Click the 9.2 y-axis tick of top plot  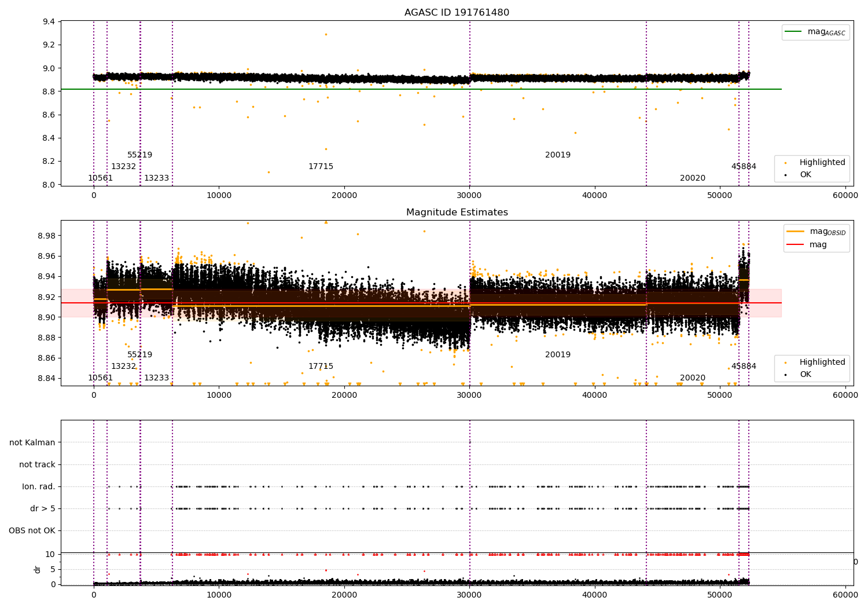tap(49, 45)
